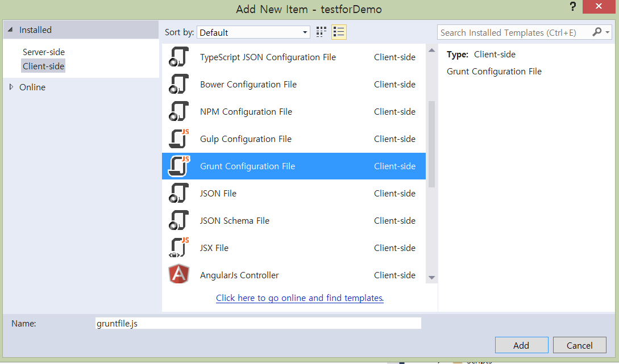This screenshot has width=619, height=364.
Task: Click the JSON Schema File icon
Action: point(179,220)
